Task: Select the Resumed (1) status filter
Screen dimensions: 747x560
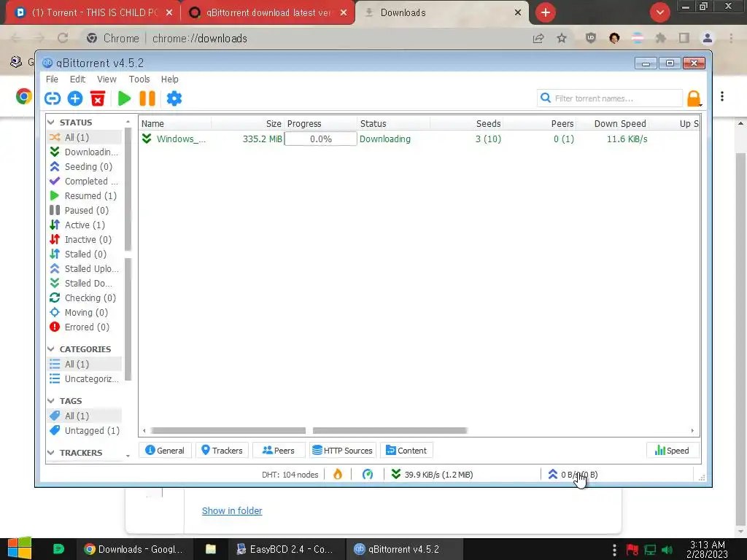Action: [85, 195]
